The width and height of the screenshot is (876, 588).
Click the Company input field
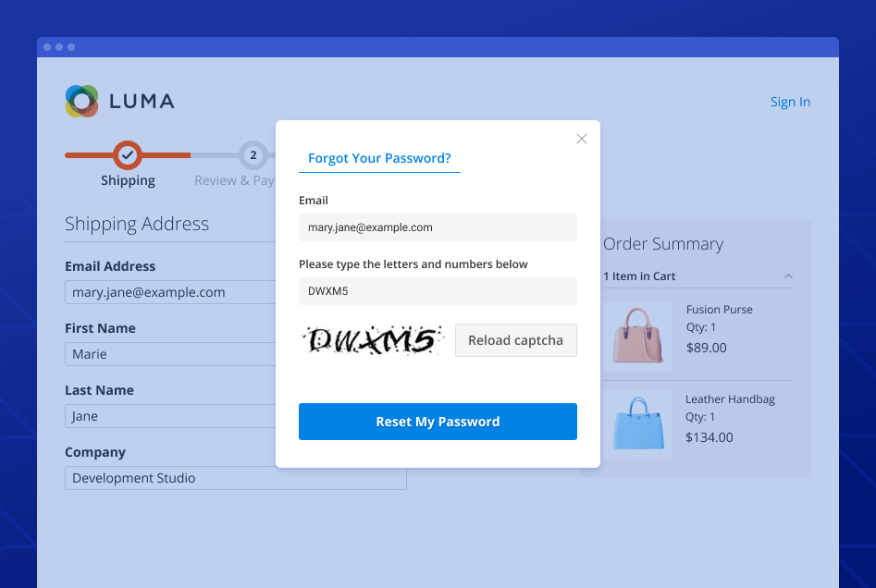235,478
